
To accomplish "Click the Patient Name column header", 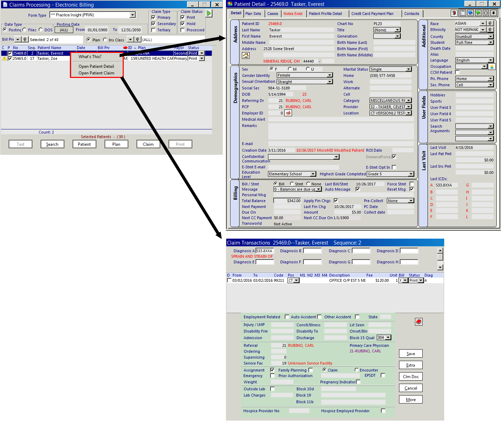I will [x=49, y=48].
